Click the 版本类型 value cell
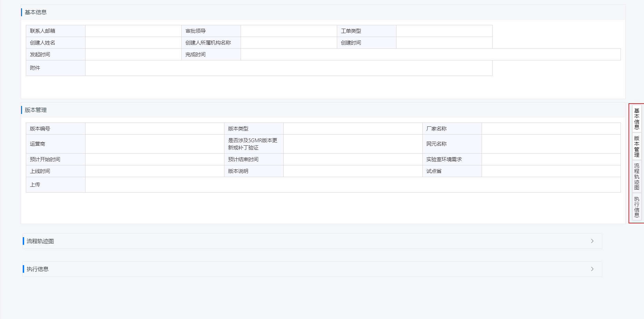 pos(353,129)
